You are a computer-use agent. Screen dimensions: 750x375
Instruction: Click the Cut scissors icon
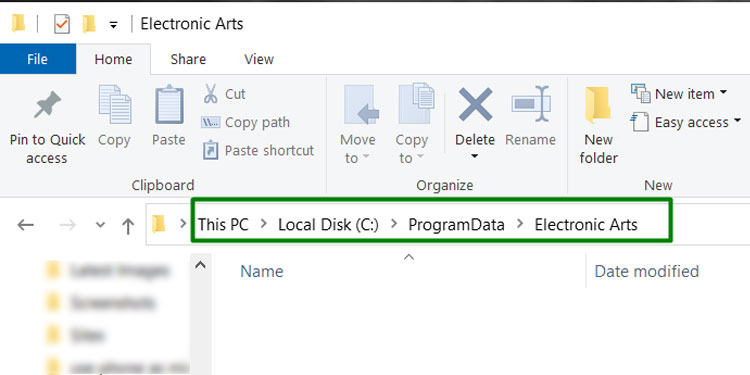pyautogui.click(x=210, y=94)
